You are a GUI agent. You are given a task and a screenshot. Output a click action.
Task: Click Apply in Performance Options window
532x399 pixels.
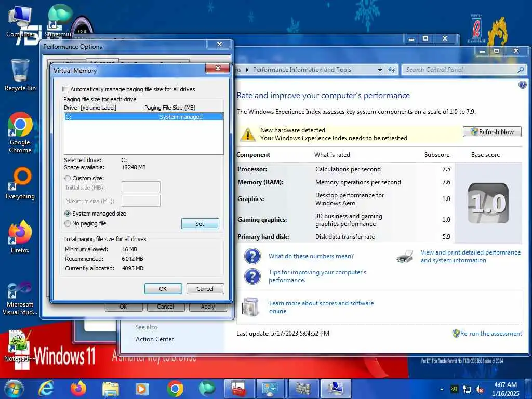208,307
